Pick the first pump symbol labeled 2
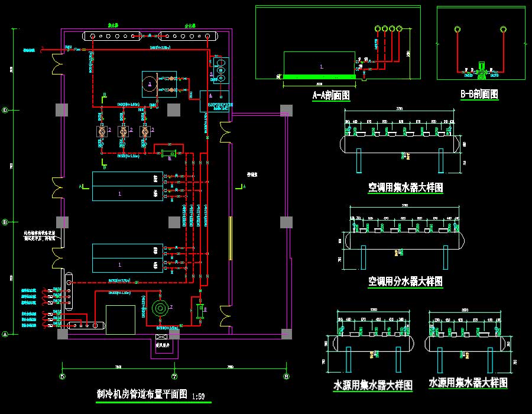 [x=102, y=132]
